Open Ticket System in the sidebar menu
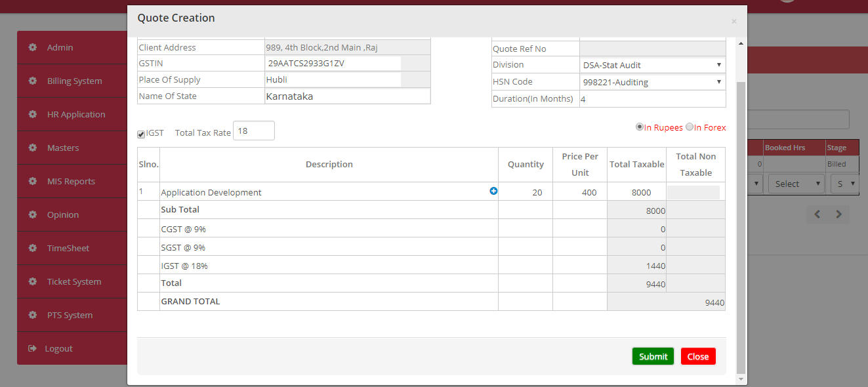This screenshot has height=387, width=868. coord(73,281)
